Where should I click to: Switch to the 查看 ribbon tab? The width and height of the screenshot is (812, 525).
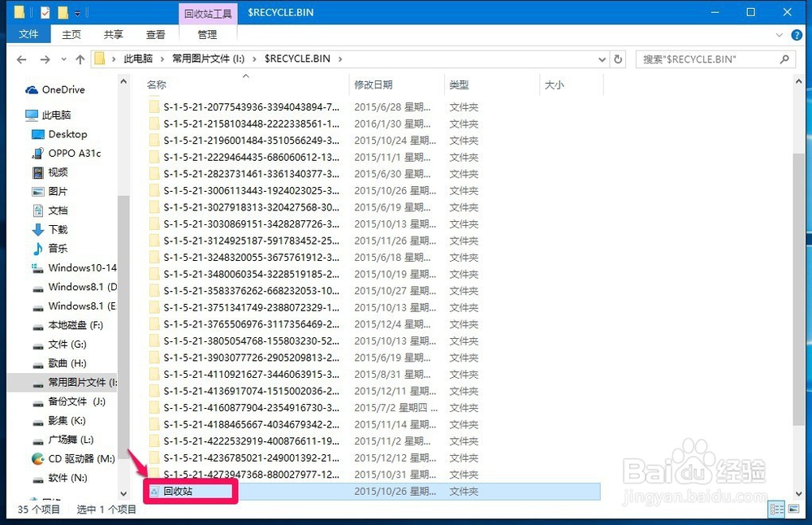(156, 34)
